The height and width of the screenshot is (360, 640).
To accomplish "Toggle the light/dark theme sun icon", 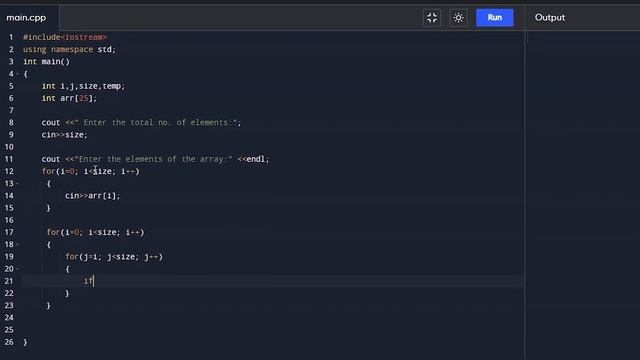I will click(458, 18).
